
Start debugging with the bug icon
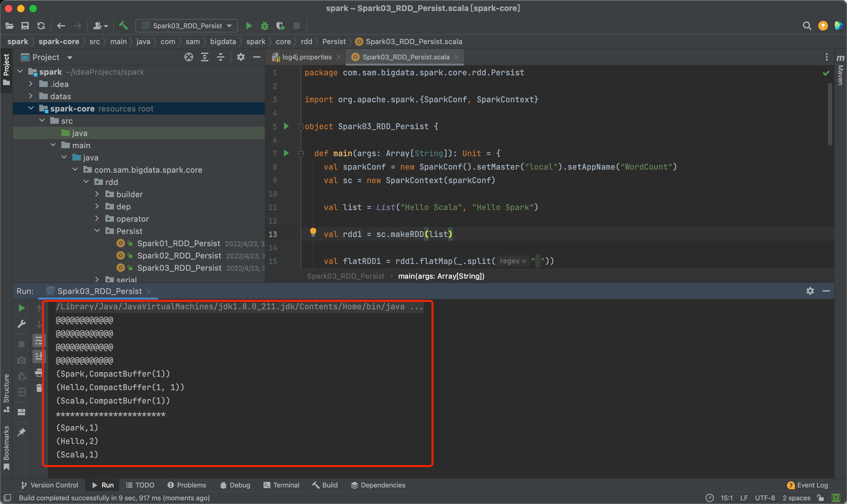[x=265, y=26]
